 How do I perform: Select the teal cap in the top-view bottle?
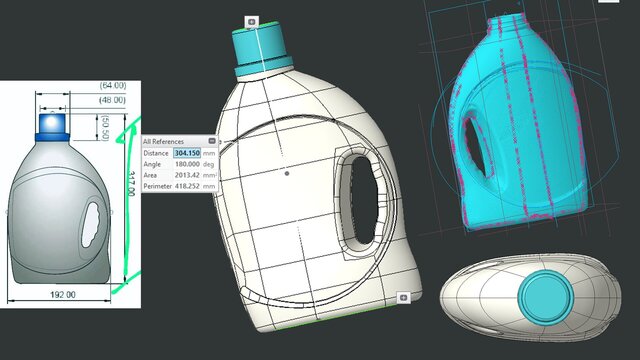[546, 297]
